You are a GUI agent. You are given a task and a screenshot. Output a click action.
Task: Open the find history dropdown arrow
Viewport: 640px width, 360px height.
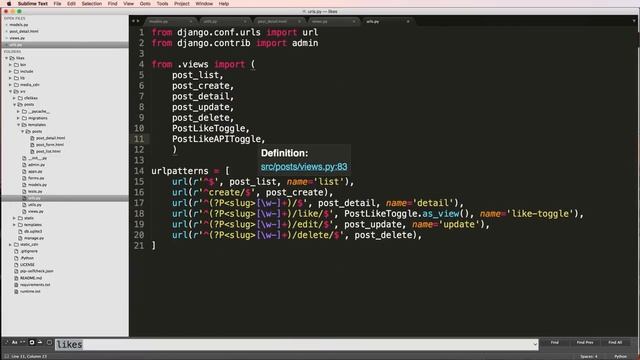pyautogui.click(x=535, y=344)
